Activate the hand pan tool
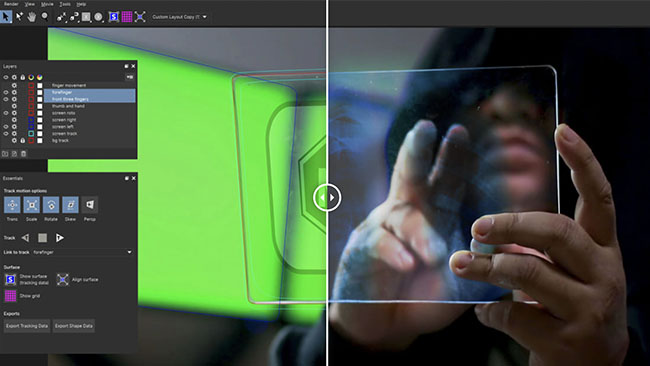 [32, 17]
